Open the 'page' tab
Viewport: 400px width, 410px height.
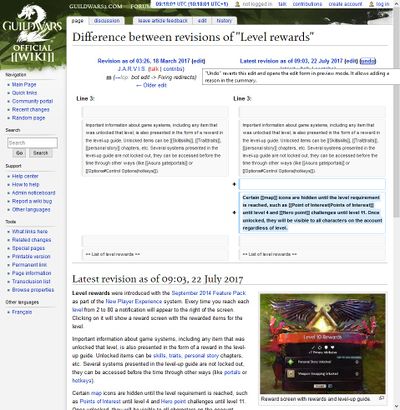tap(78, 21)
